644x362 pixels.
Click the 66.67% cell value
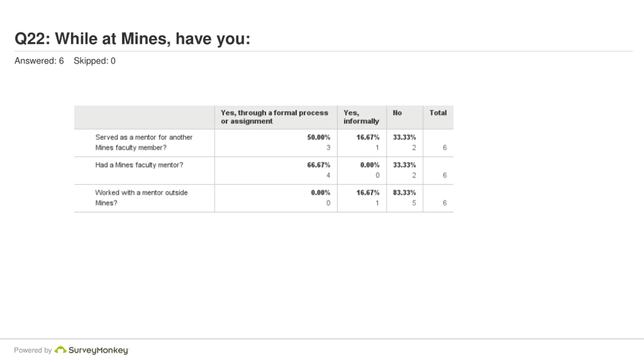(318, 165)
